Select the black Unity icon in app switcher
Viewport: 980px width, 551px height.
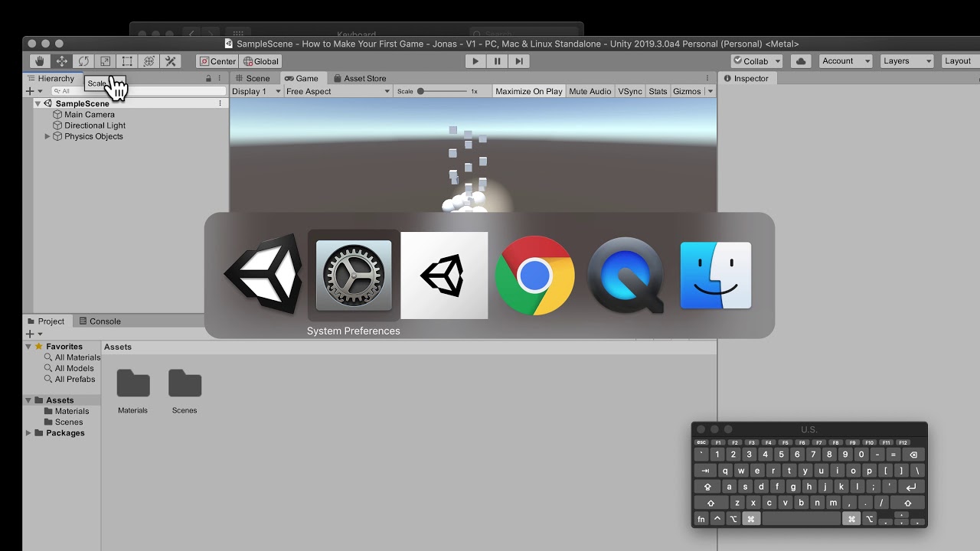click(263, 275)
